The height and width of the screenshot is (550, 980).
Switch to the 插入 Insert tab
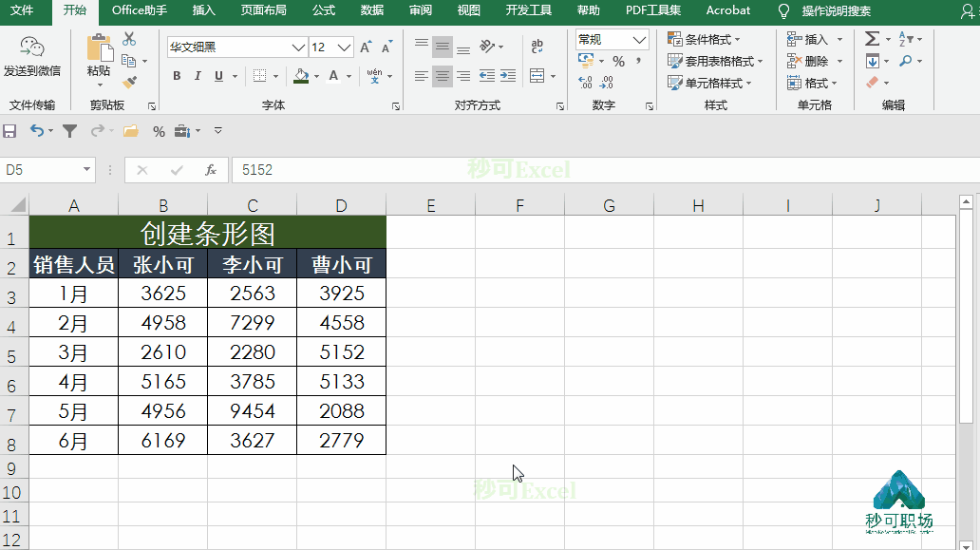pos(204,10)
